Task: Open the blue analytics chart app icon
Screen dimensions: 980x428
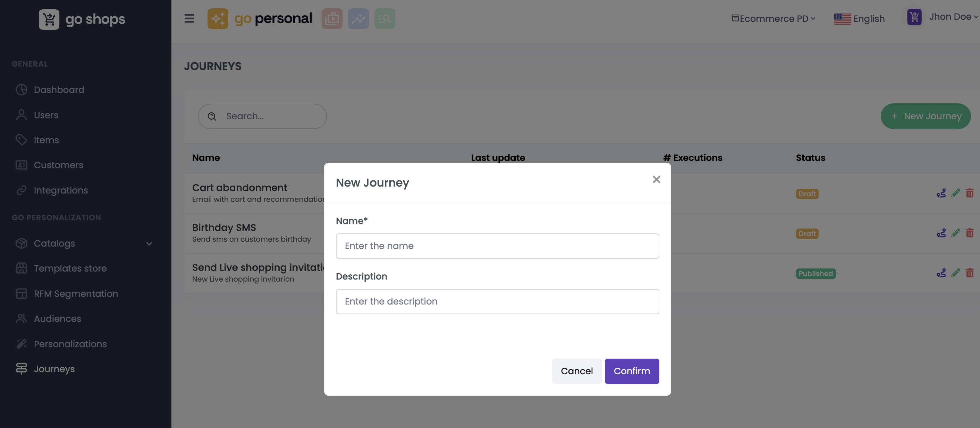Action: click(x=358, y=18)
